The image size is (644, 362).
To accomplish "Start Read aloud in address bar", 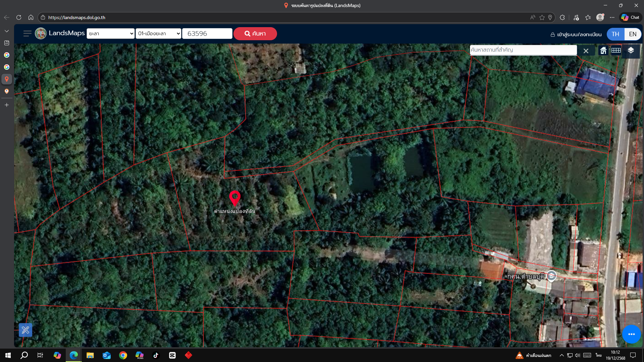I will [533, 17].
